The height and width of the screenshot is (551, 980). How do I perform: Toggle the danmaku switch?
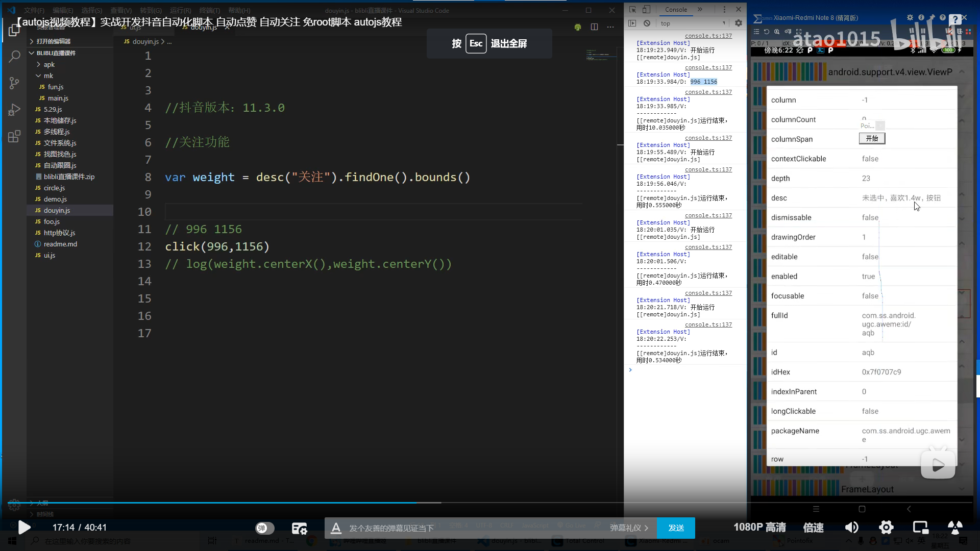264,528
